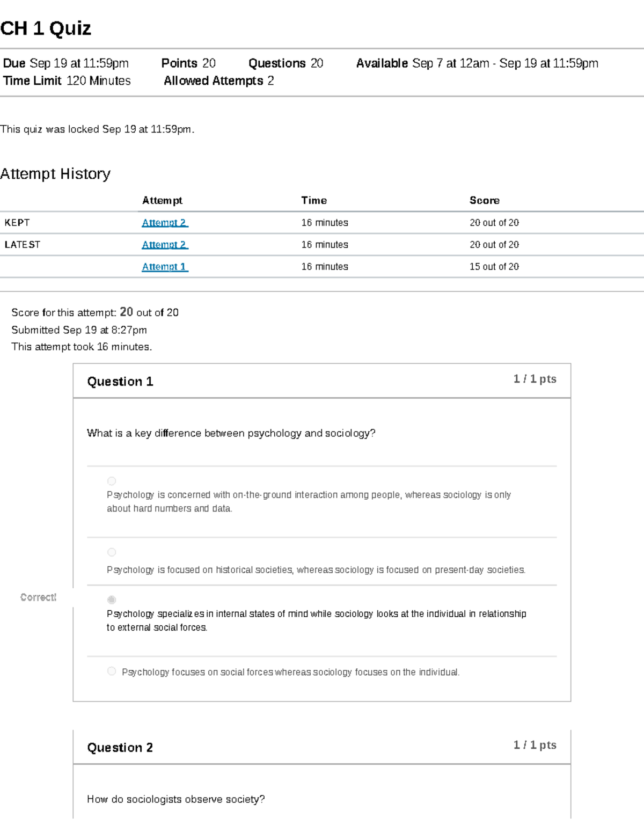
Task: Open Attempt 2 link in the LATEST row
Action: tap(165, 245)
